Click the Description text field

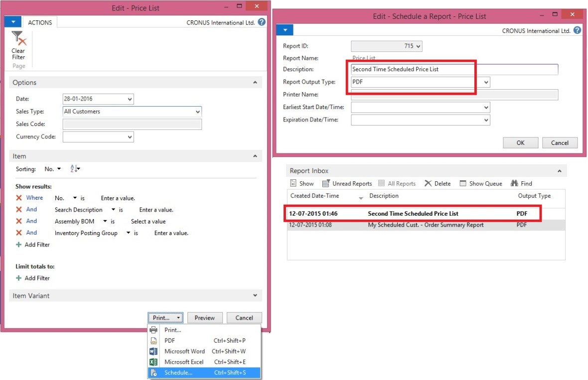pyautogui.click(x=453, y=70)
